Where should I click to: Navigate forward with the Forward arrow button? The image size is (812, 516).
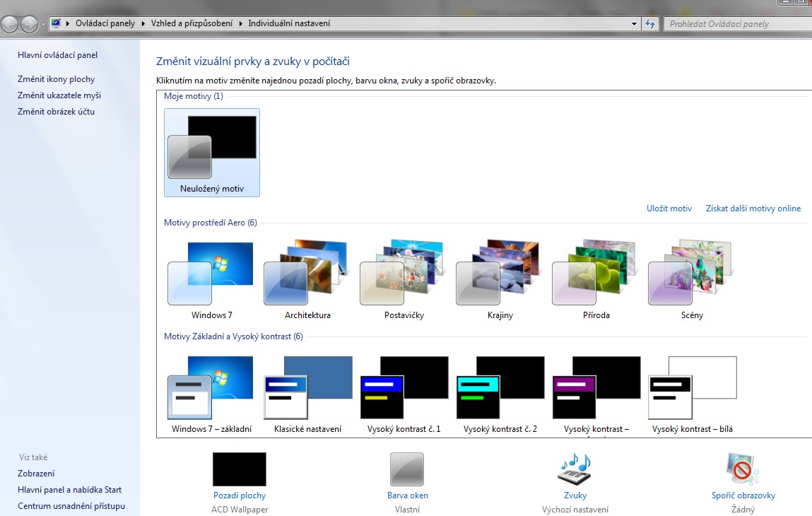[30, 24]
